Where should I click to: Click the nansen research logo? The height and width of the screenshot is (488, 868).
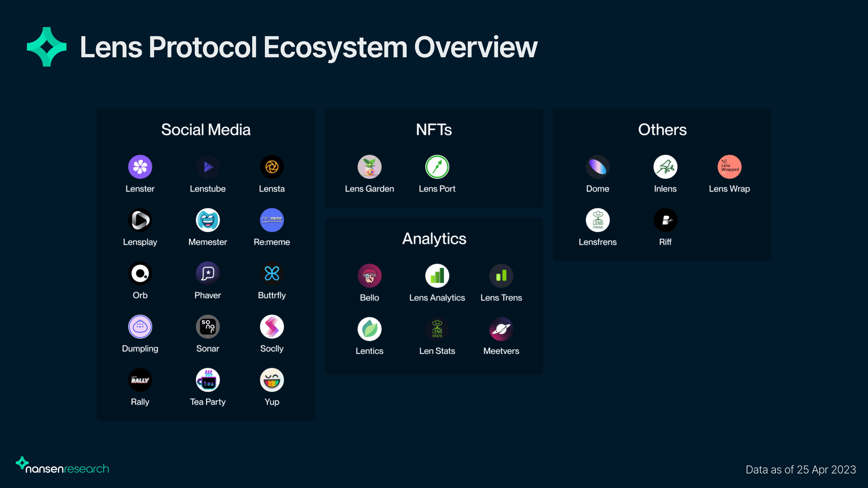(x=63, y=466)
